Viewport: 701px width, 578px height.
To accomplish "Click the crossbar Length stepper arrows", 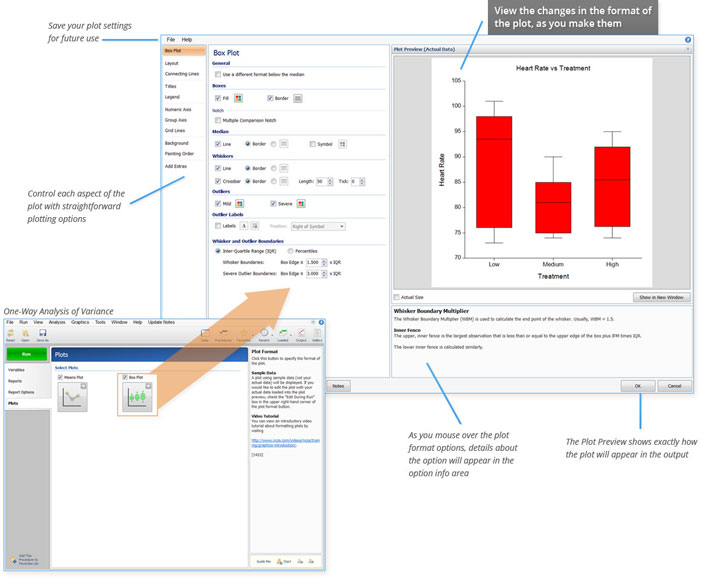I will click(330, 181).
